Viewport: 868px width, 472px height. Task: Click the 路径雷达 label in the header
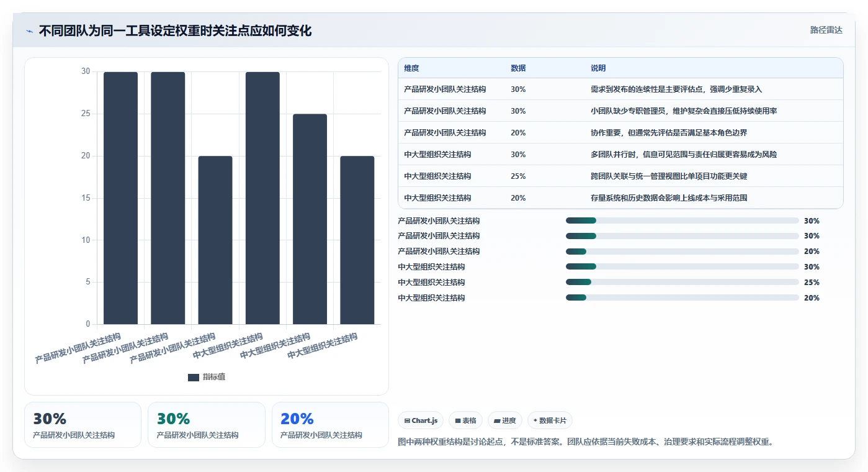pyautogui.click(x=826, y=30)
